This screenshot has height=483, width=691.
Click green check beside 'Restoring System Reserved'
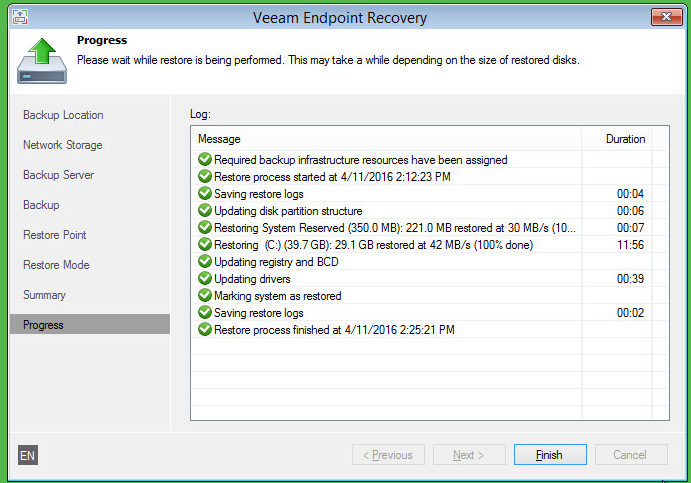point(204,227)
